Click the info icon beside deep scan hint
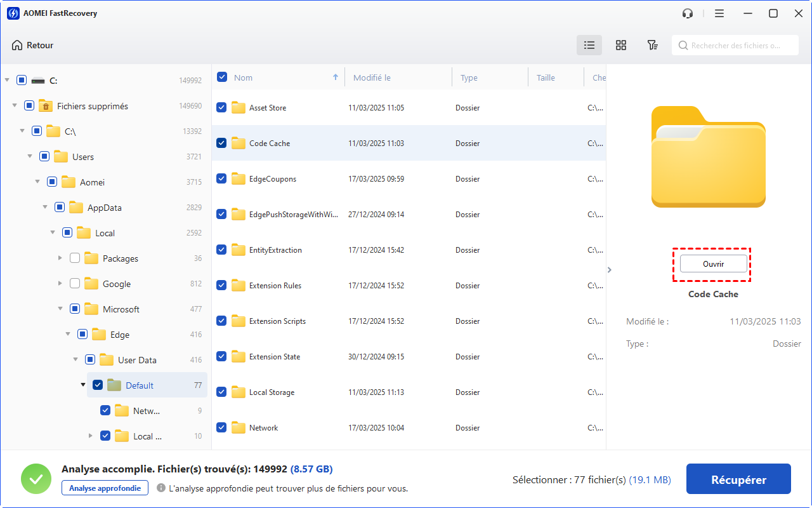The image size is (812, 508). (161, 488)
